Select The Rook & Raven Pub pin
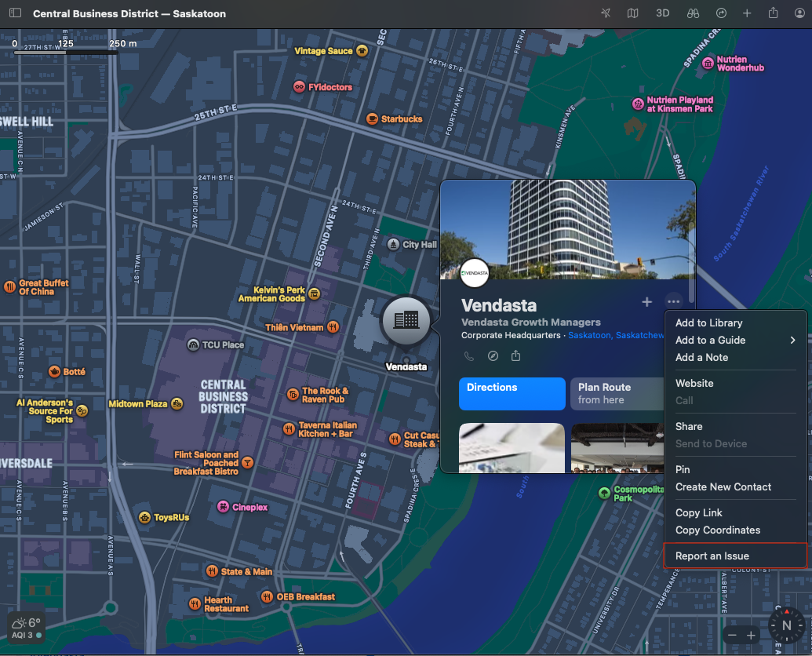Image resolution: width=812 pixels, height=656 pixels. pyautogui.click(x=293, y=395)
